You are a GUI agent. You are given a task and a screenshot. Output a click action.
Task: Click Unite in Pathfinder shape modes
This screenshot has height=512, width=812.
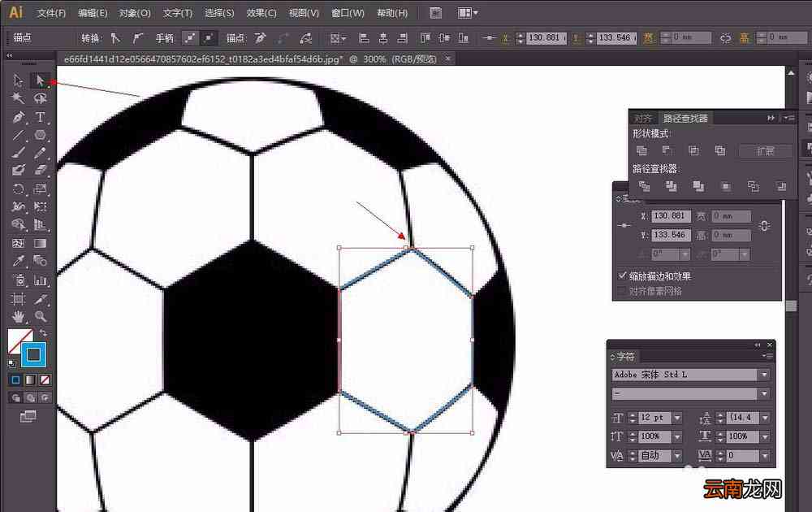tap(641, 150)
